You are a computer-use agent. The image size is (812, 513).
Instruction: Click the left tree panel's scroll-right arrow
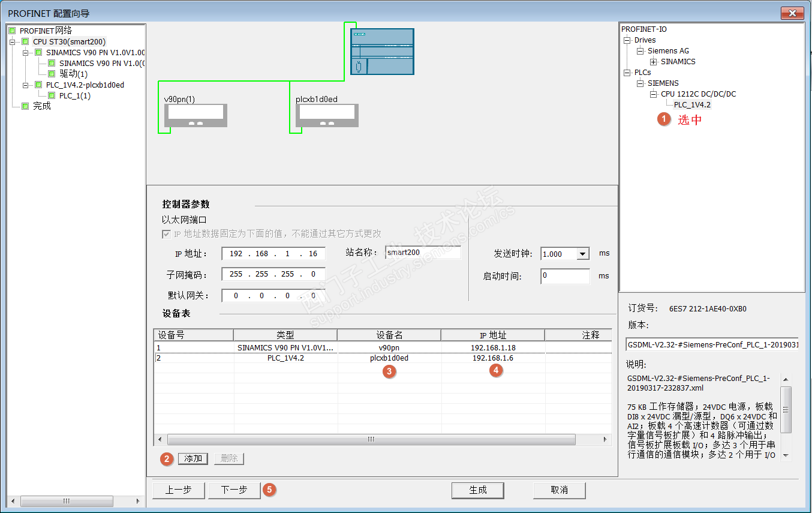click(137, 501)
